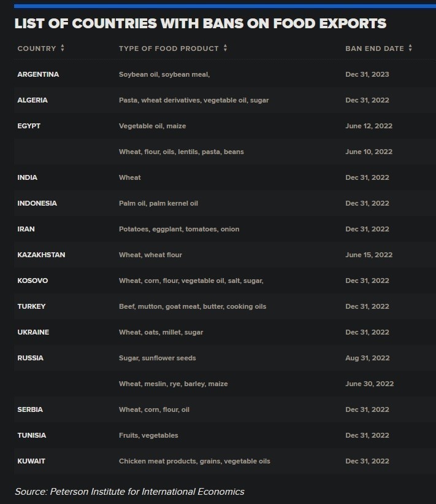Click the Ban End Date header

click(x=375, y=48)
